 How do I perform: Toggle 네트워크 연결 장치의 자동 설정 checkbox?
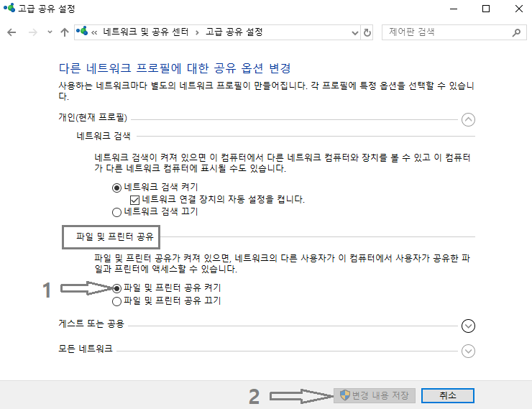point(134,200)
